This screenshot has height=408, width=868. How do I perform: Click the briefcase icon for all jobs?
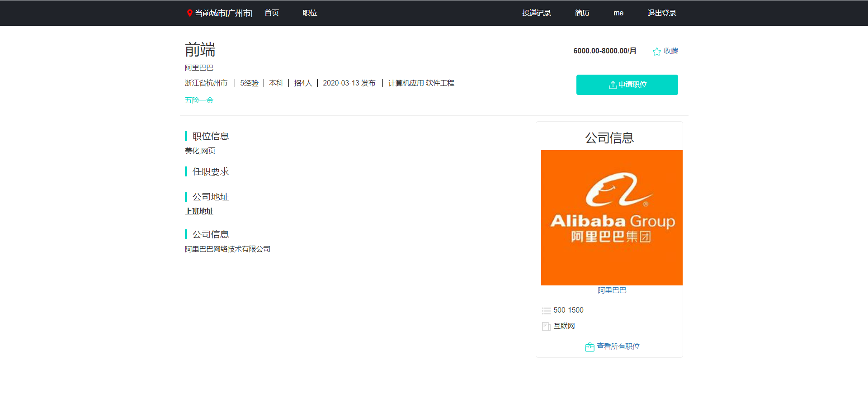point(590,347)
